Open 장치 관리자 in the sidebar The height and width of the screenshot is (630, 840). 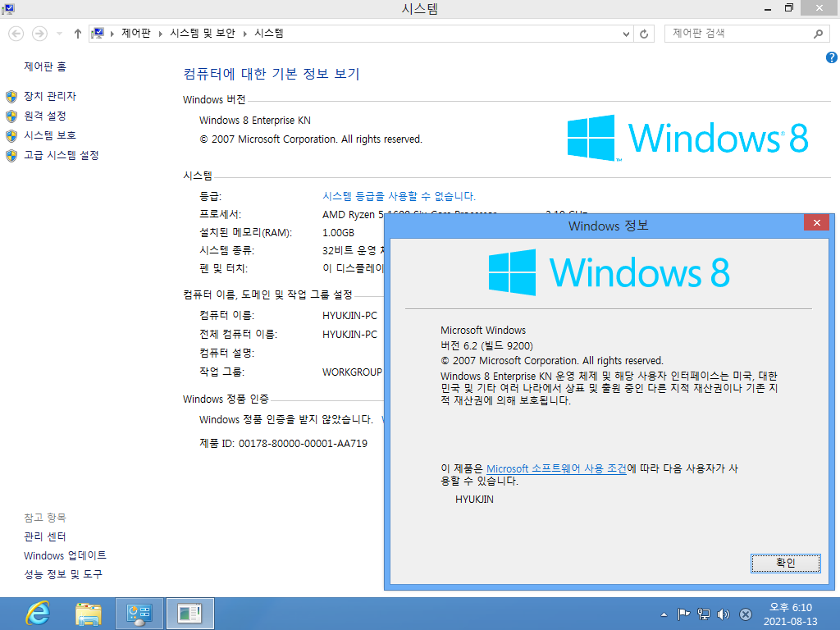click(x=50, y=96)
